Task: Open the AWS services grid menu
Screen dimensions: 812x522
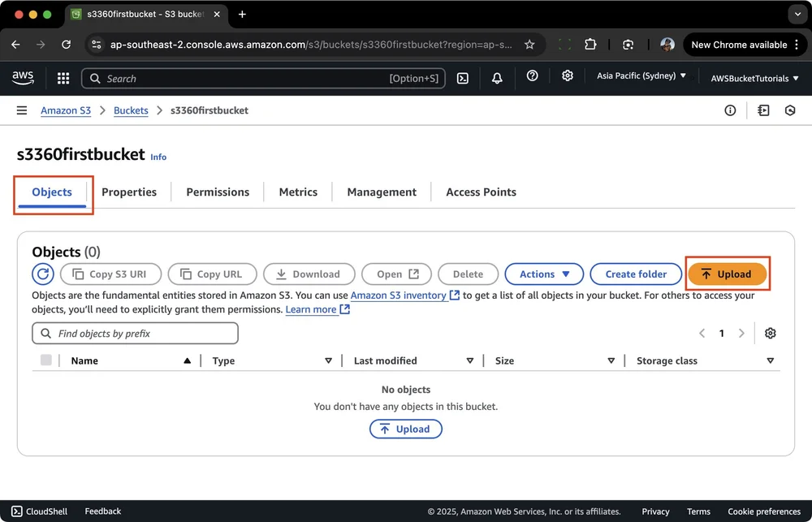Action: tap(63, 78)
